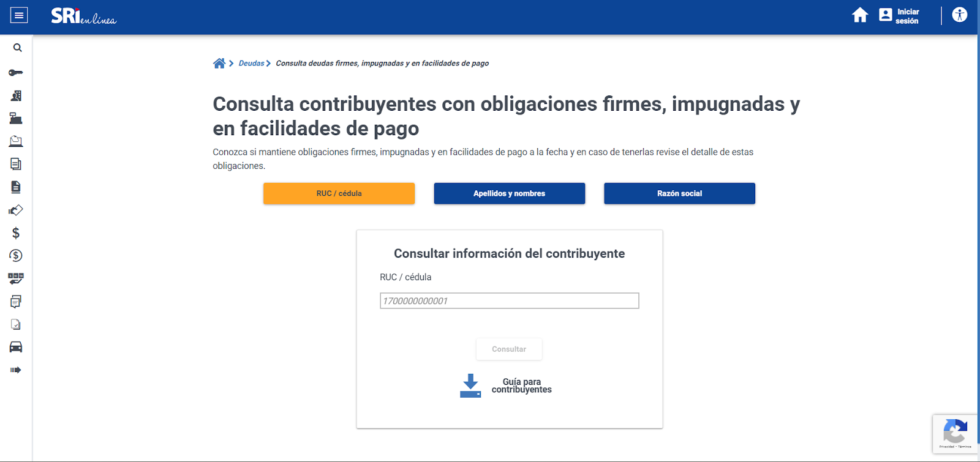The height and width of the screenshot is (462, 980).
Task: Go to the home page via header house icon
Action: 860,15
